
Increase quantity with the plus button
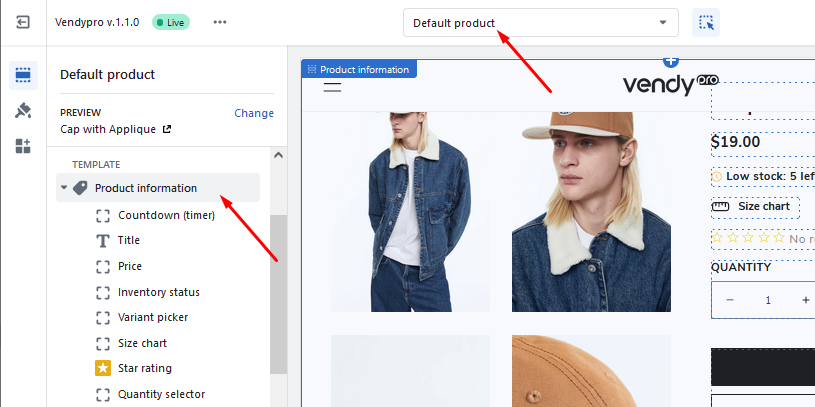pos(806,300)
